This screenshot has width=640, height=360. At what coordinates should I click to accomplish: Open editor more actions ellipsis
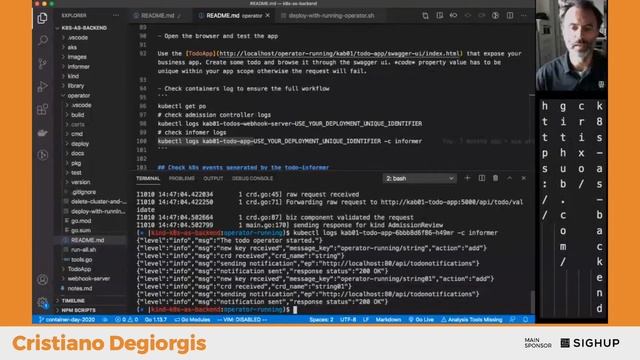pyautogui.click(x=524, y=16)
